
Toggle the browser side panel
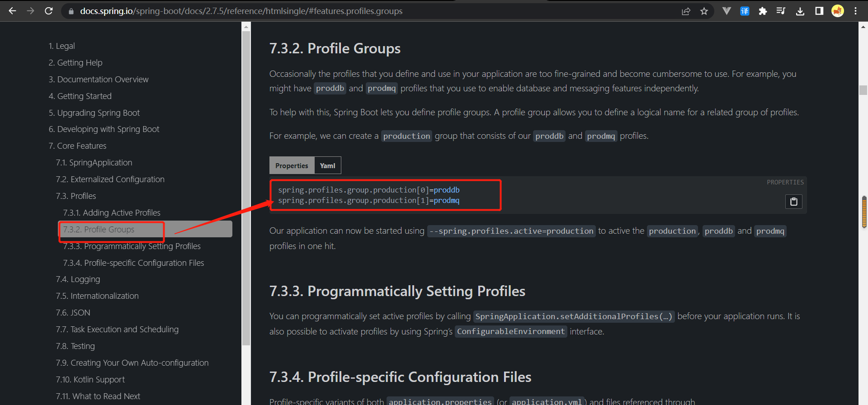pos(819,11)
